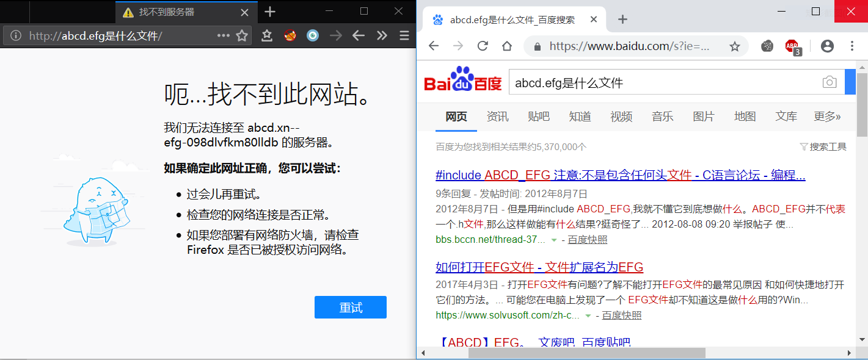Screen dimensions: 868x360
Task: Open 百度快照 for solvusoft result
Action: [x=622, y=315]
